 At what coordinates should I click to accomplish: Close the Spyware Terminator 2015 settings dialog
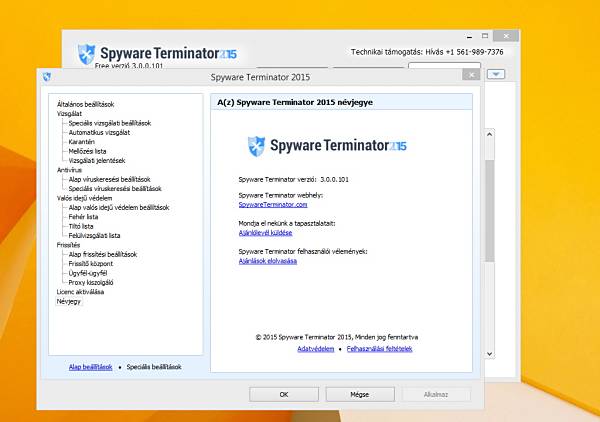click(471, 75)
